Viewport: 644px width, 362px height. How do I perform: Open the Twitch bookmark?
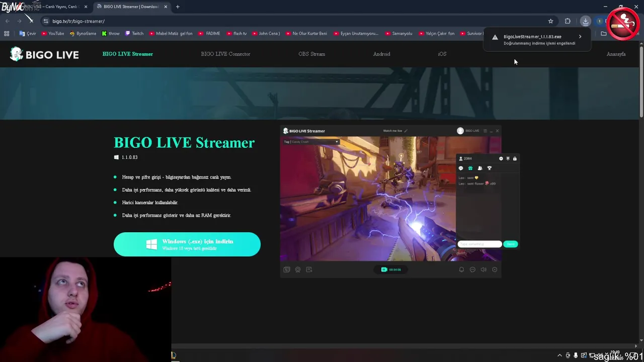coord(134,34)
